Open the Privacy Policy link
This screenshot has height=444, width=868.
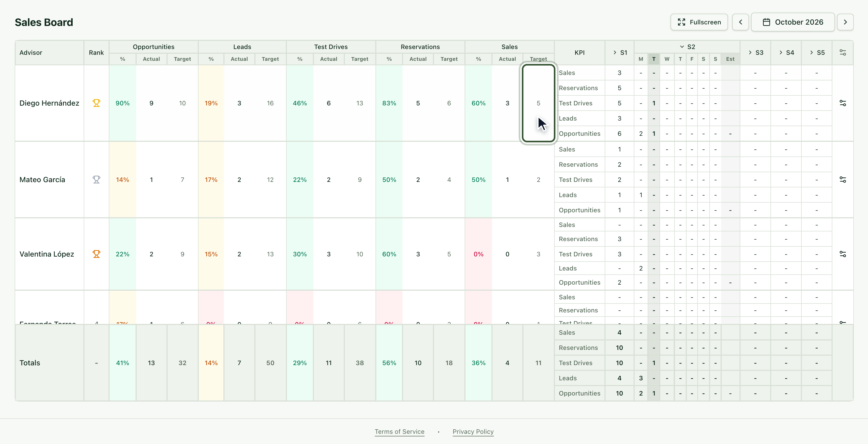[x=473, y=431]
